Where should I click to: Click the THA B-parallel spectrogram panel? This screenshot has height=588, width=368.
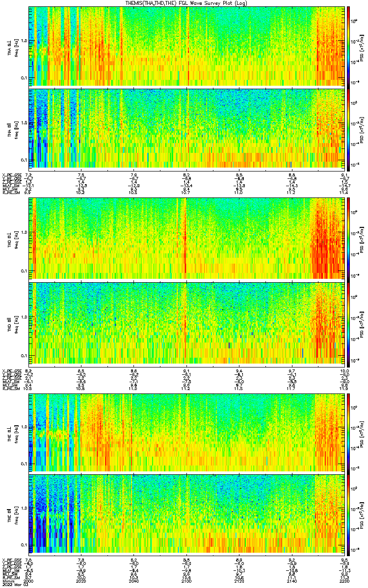point(186,127)
